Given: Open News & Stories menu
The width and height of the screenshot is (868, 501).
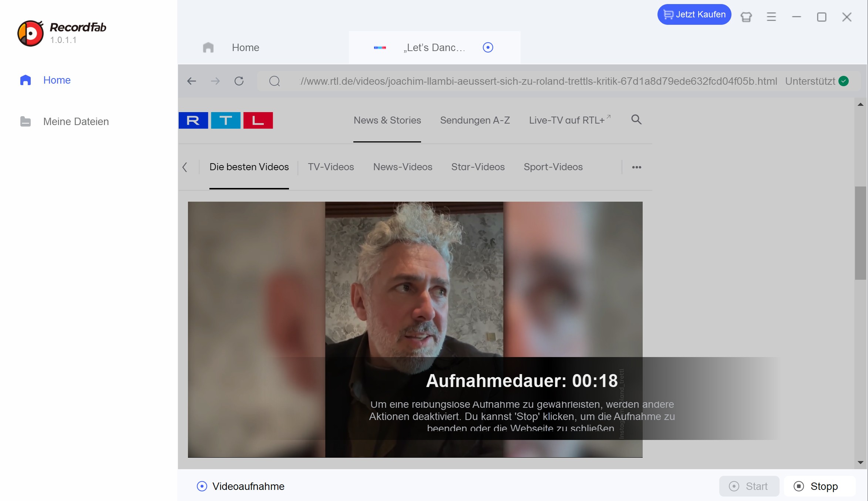Looking at the screenshot, I should pos(387,120).
